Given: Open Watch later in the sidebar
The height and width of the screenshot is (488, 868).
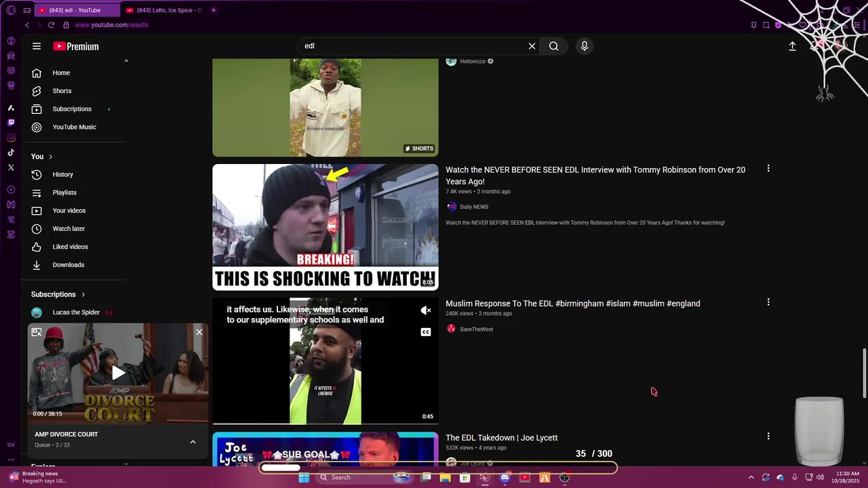Looking at the screenshot, I should tap(75, 228).
